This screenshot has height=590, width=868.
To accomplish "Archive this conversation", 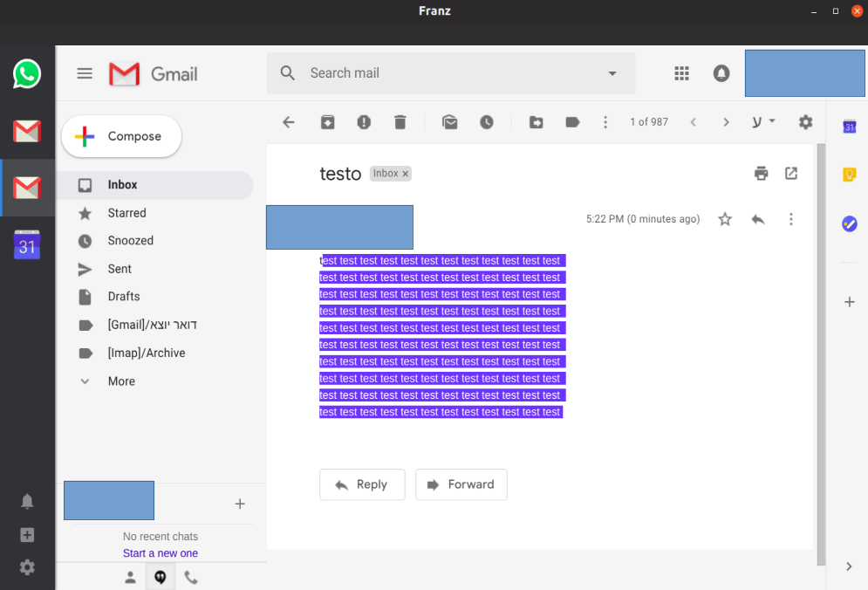I will coord(328,122).
